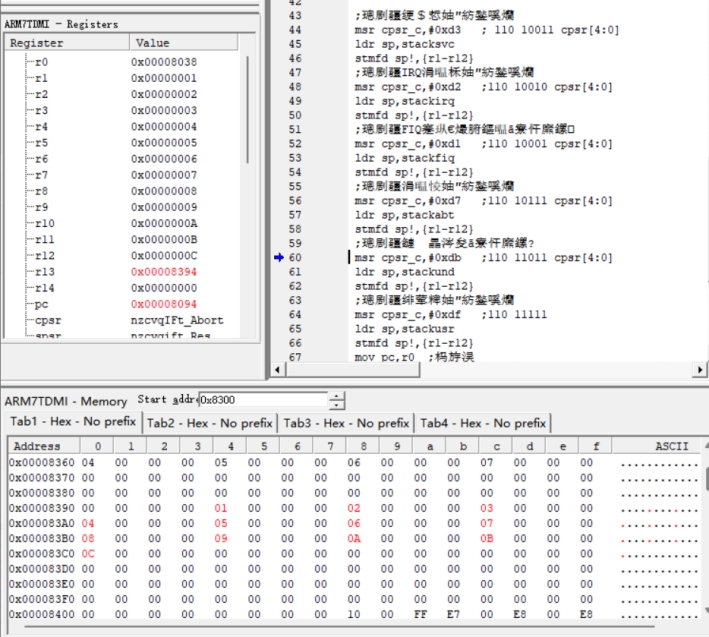This screenshot has height=637, width=709.
Task: Select register r13 in the register tree
Action: point(42,272)
